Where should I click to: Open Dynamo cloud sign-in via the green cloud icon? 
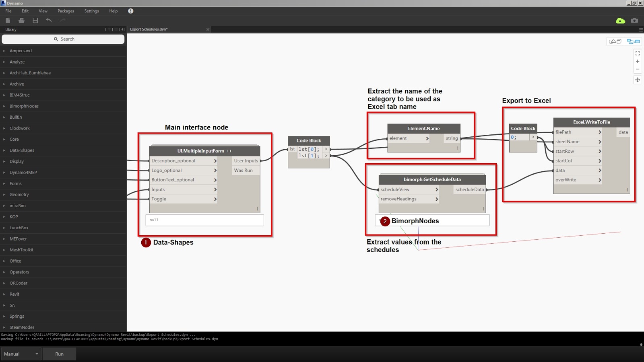(x=620, y=20)
